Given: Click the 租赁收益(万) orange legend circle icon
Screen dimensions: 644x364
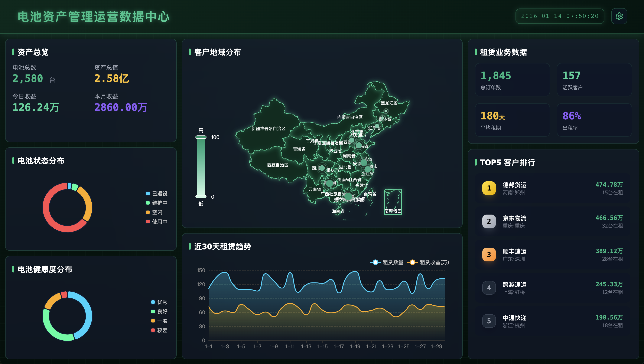Looking at the screenshot, I should click(413, 262).
